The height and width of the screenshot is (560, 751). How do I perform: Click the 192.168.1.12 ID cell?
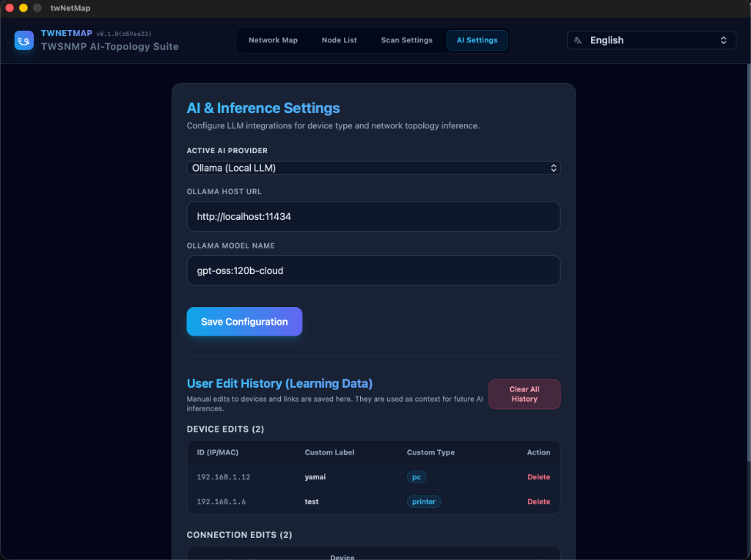(x=223, y=476)
